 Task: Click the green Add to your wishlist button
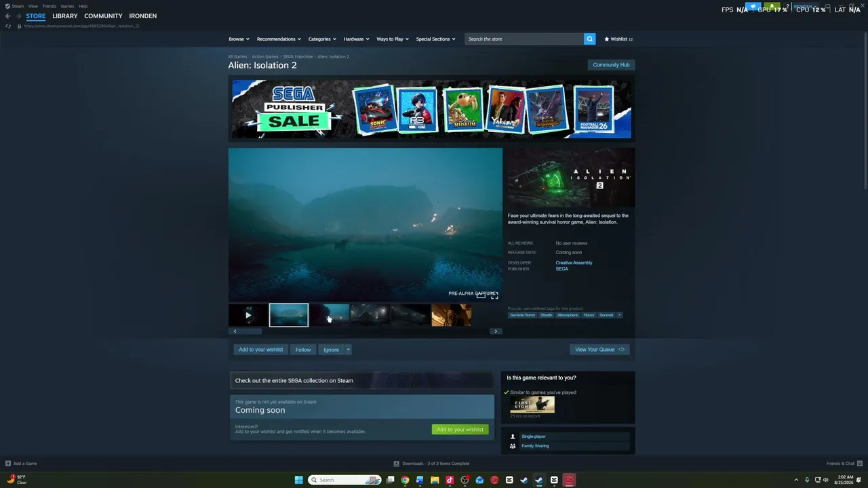coord(460,430)
